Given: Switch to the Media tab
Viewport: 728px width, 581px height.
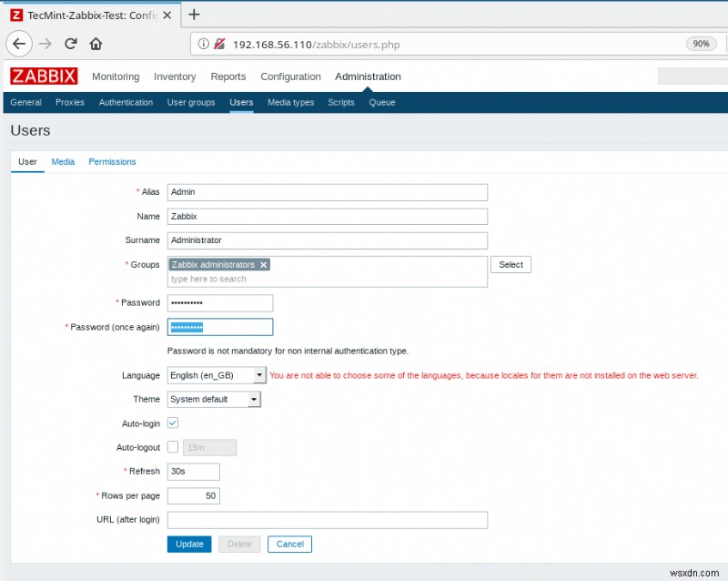Looking at the screenshot, I should click(63, 162).
